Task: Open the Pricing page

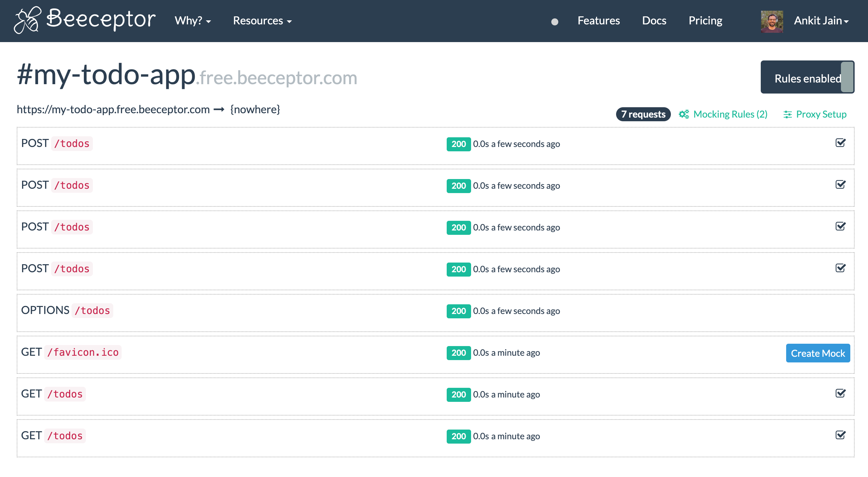Action: coord(705,21)
